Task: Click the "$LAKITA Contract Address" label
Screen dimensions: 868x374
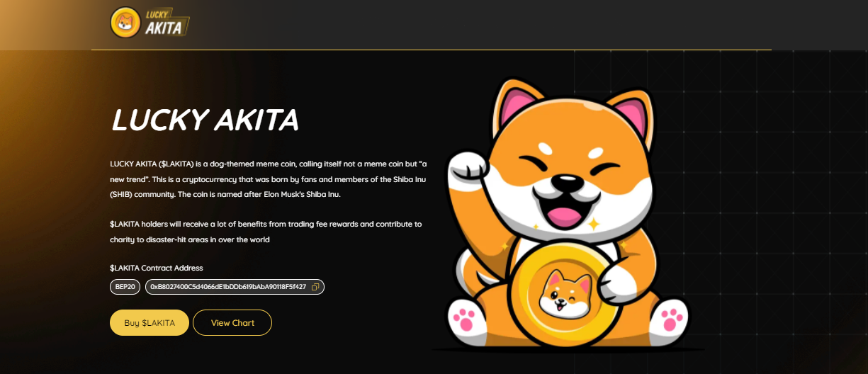Action: (157, 268)
